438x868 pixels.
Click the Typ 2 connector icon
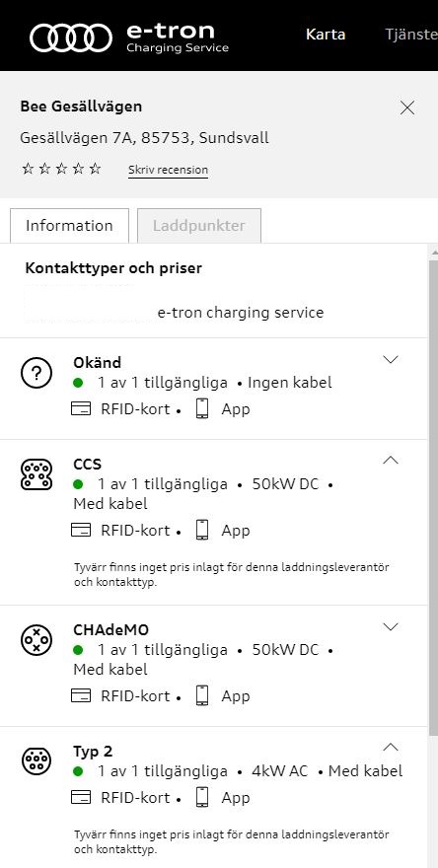pyautogui.click(x=36, y=760)
